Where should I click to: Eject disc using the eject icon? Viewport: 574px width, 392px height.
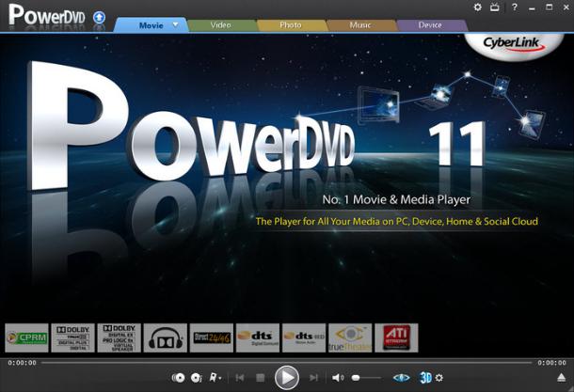[x=561, y=378]
